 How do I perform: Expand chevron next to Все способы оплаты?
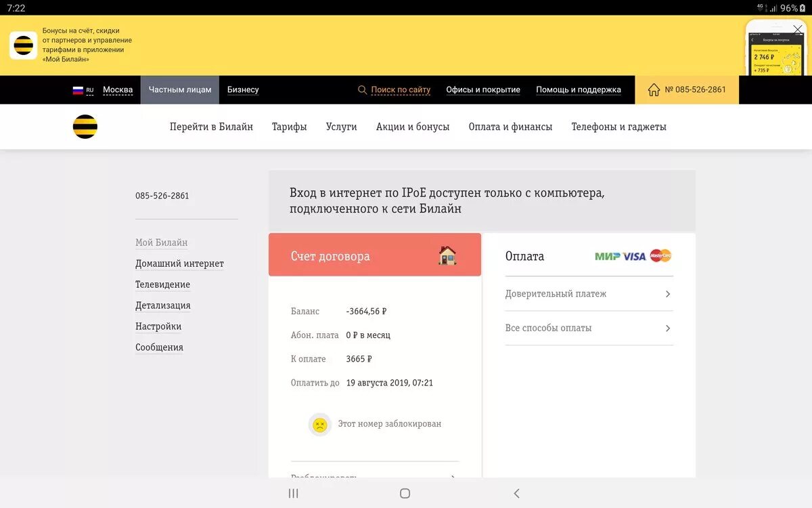click(668, 329)
